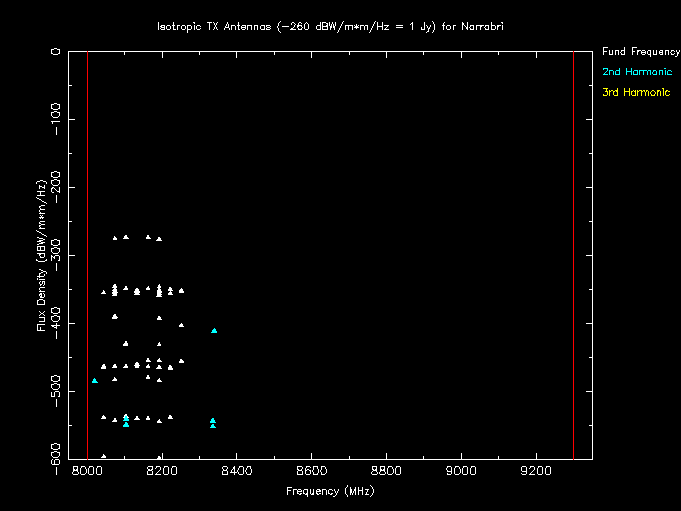Click the y-axis tick label -300
The image size is (681, 511).
pos(55,255)
